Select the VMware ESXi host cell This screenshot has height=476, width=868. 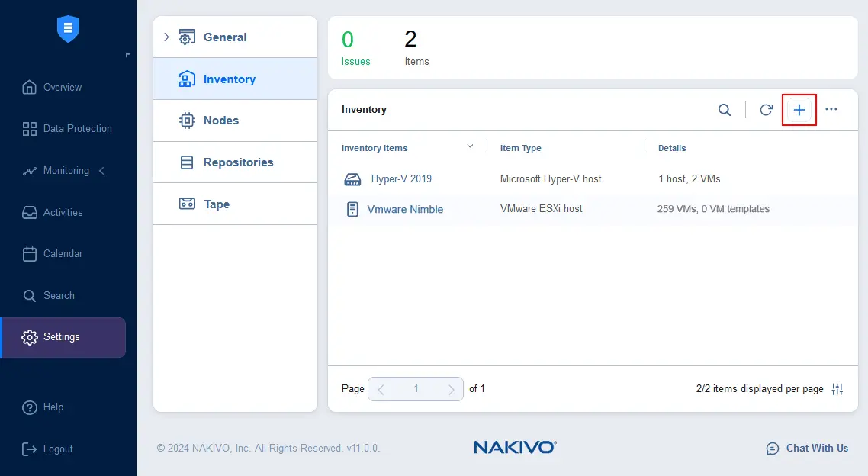[542, 209]
